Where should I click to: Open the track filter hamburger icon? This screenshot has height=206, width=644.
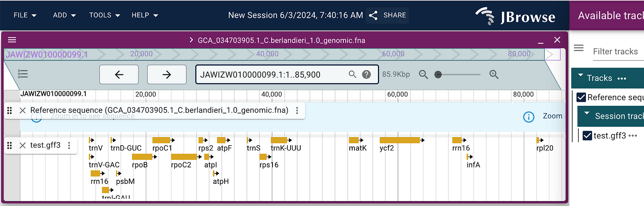579,48
